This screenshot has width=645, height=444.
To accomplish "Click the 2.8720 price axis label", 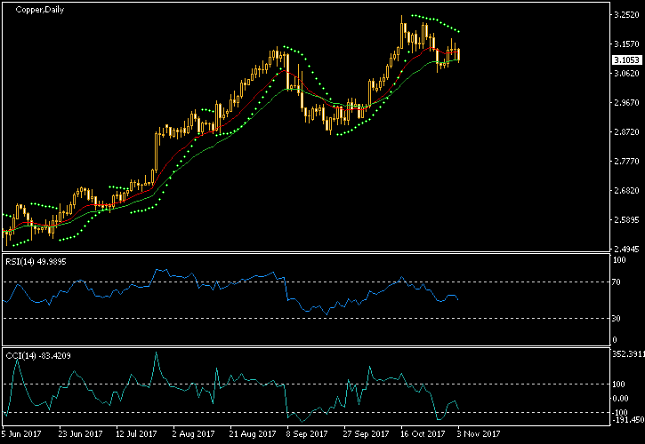I will tap(626, 132).
